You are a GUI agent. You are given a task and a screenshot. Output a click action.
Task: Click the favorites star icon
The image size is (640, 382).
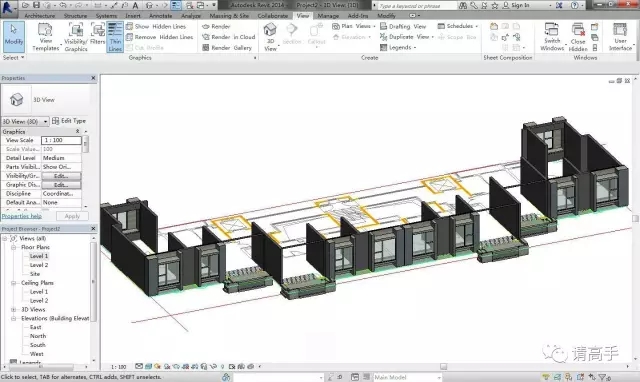495,5
